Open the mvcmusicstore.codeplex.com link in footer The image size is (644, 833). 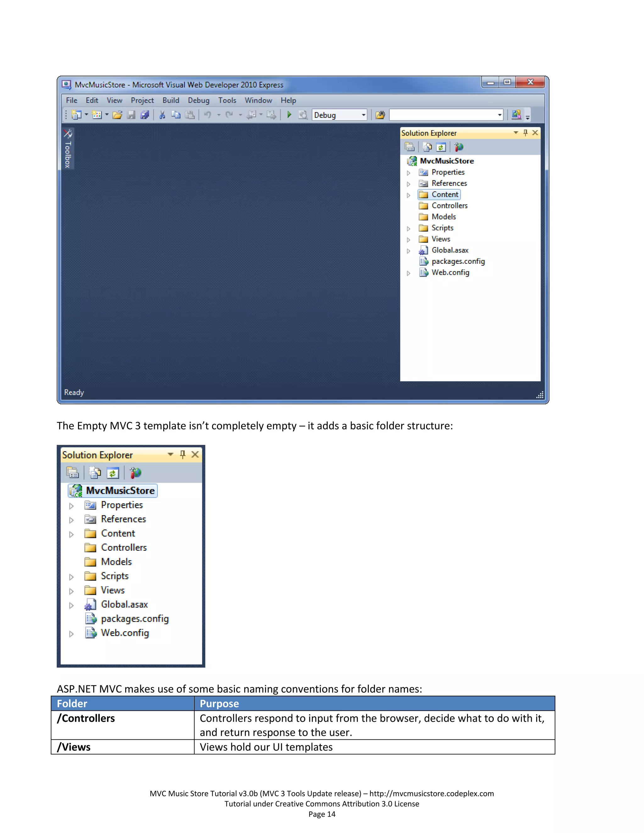[x=431, y=793]
